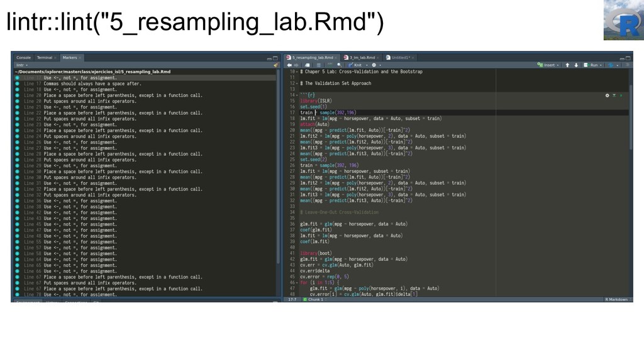Select marker 'Line 17 Commas should always have a space after'

coord(146,84)
